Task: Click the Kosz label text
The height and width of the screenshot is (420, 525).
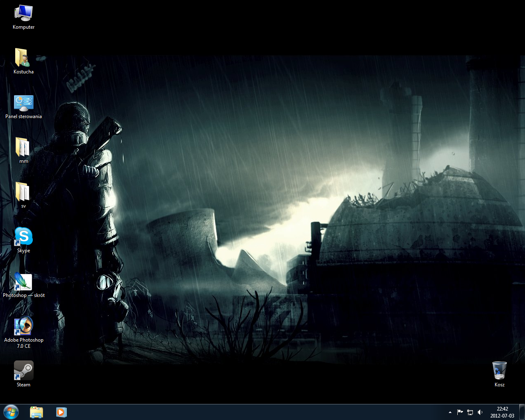Action: (500, 385)
